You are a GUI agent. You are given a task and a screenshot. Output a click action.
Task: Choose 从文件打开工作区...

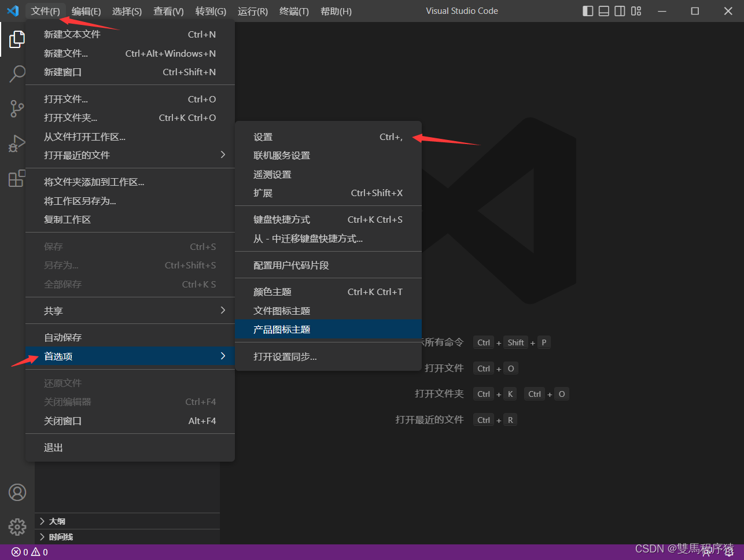coord(130,137)
